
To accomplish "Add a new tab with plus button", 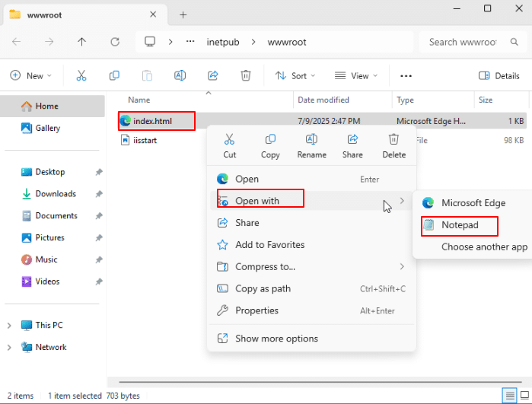I will click(x=183, y=15).
